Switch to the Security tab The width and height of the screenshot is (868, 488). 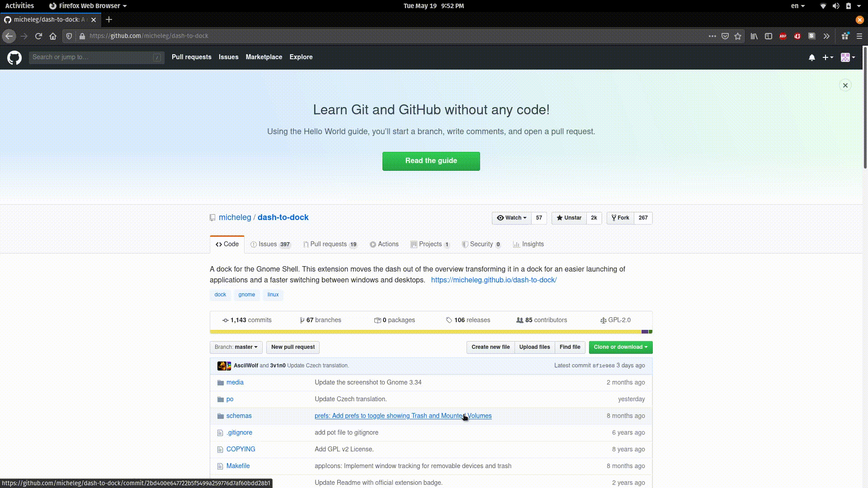[481, 244]
